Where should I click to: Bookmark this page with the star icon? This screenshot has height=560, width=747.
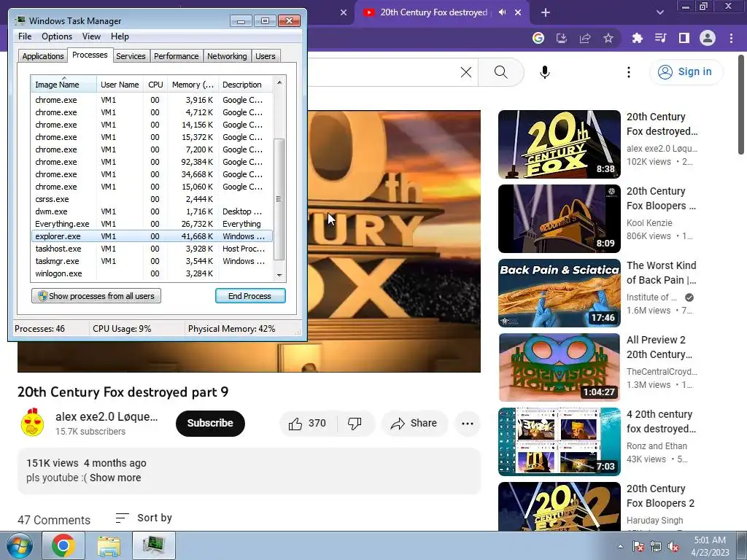(x=608, y=38)
